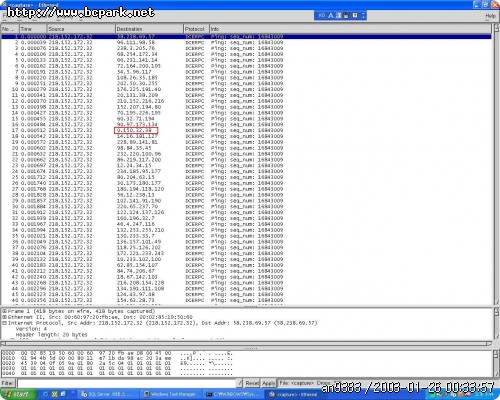Sort by the Destination column header
Viewport: 500px width, 400px height.
click(149, 29)
